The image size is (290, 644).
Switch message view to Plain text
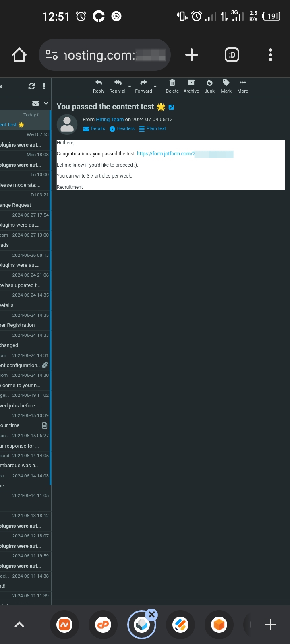pyautogui.click(x=153, y=129)
